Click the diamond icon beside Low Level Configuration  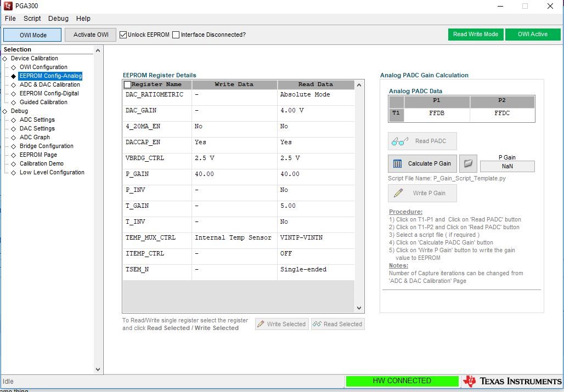coord(14,173)
